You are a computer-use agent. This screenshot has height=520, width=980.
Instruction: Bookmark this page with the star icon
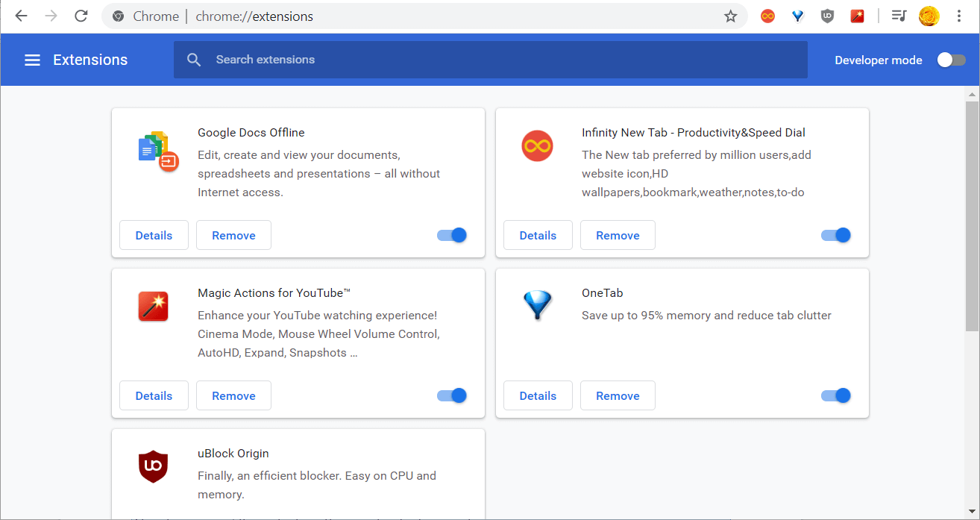click(x=730, y=16)
